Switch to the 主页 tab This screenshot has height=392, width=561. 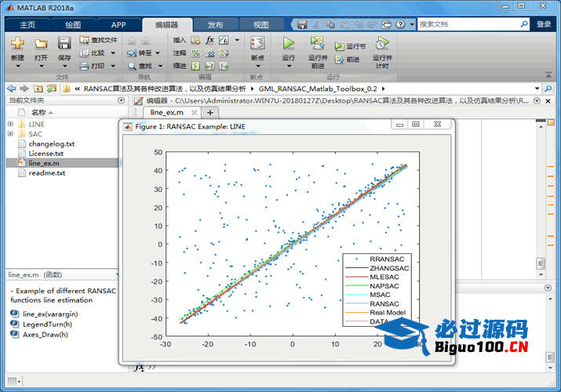coord(27,24)
